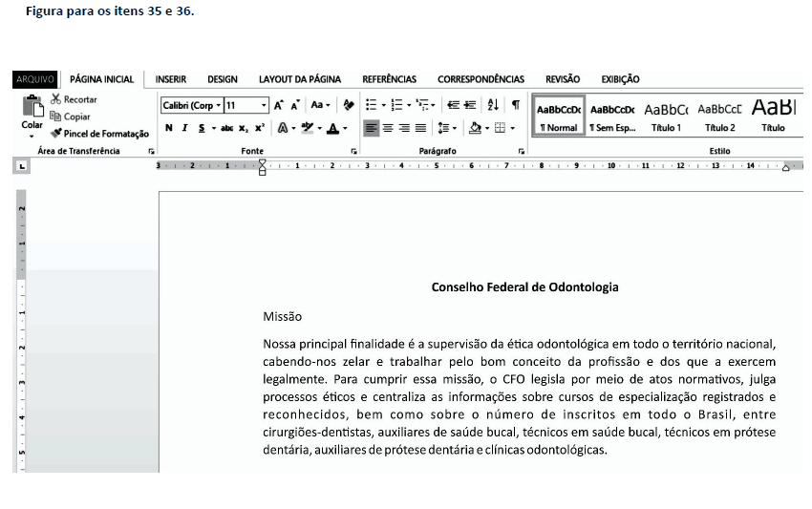Apply the Título 1 style
The height and width of the screenshot is (509, 812).
(666, 115)
